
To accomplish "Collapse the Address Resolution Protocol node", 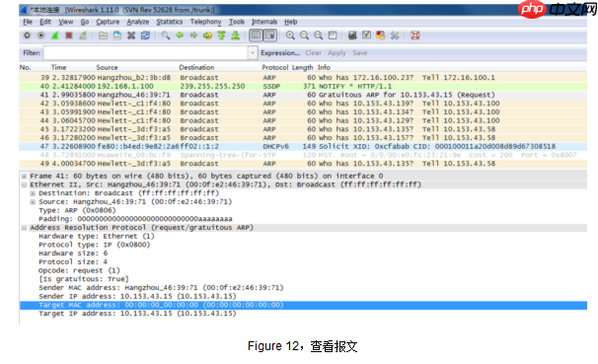I will click(24, 228).
